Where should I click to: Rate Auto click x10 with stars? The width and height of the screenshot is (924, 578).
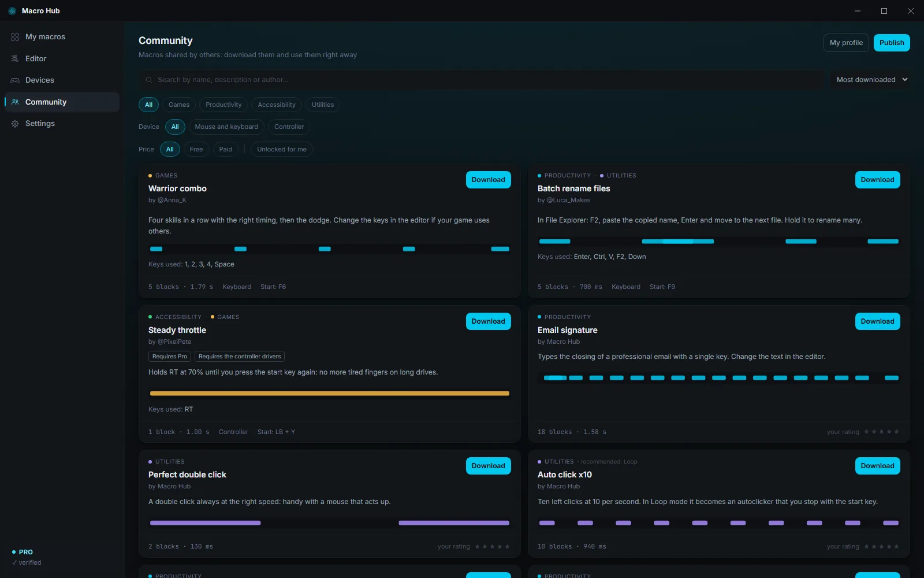tap(882, 546)
